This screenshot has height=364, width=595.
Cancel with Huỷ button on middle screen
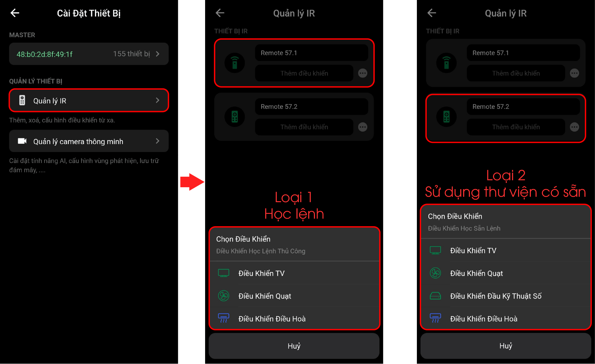(294, 346)
